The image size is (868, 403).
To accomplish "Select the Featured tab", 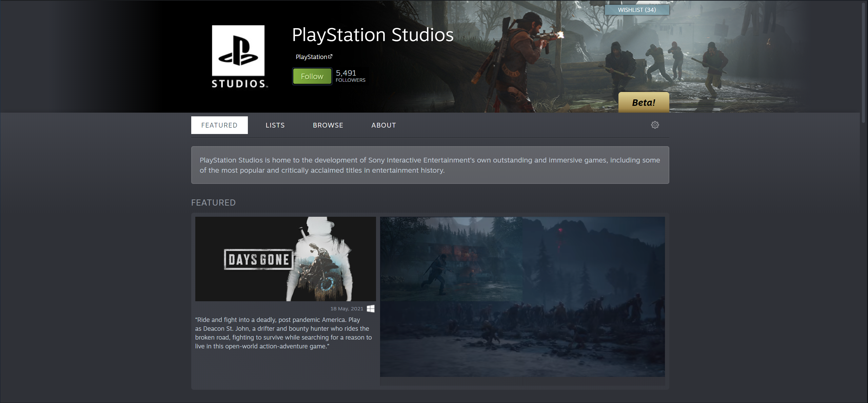I will click(x=219, y=125).
